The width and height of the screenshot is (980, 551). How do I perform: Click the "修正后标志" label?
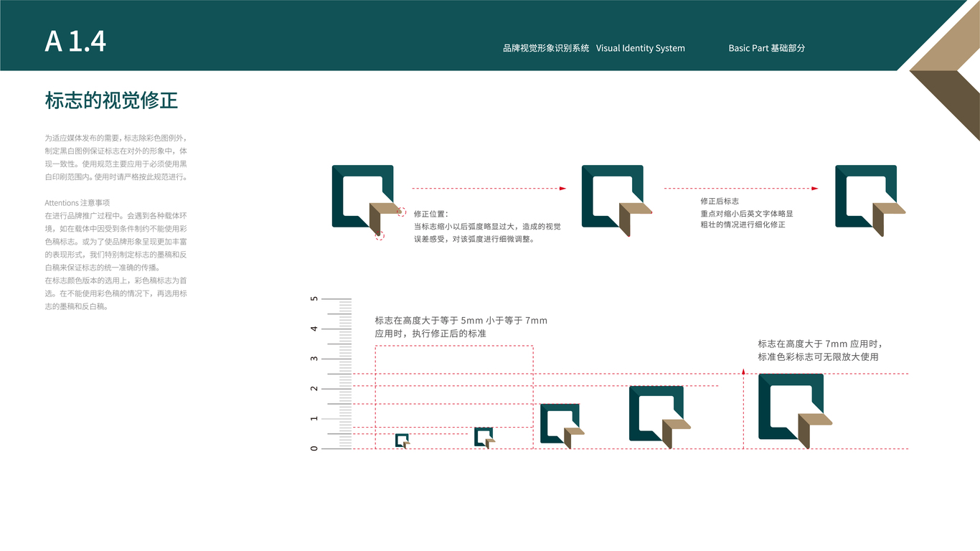point(720,201)
